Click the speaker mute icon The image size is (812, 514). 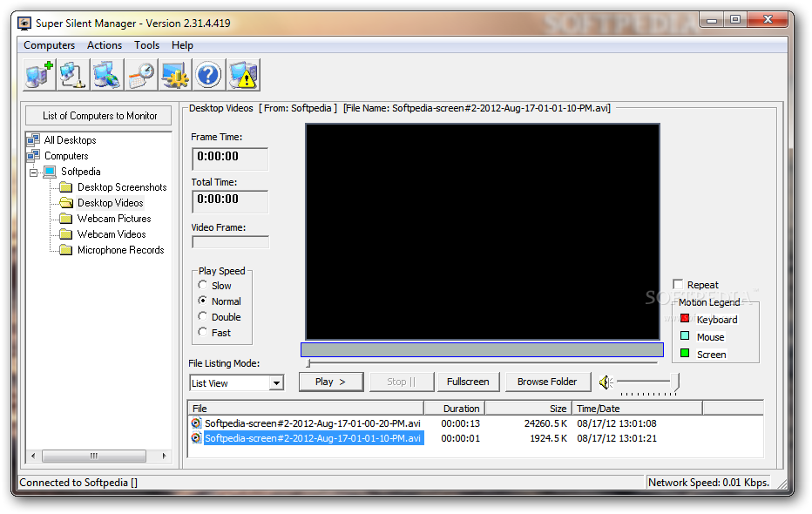[606, 382]
